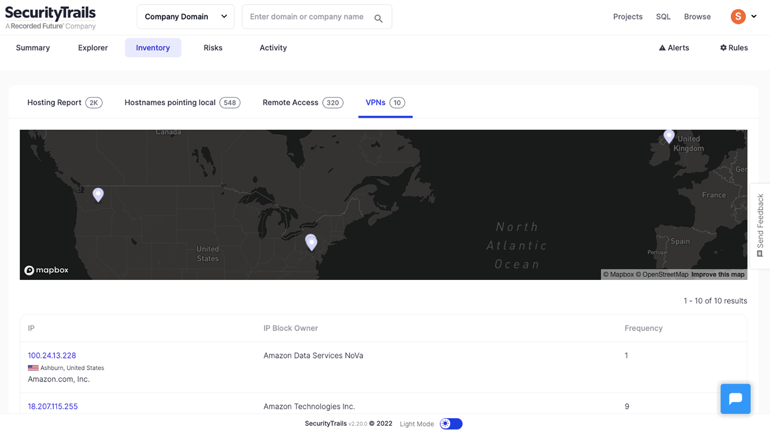The width and height of the screenshot is (770, 430).
Task: Click the orange S user avatar
Action: coord(738,17)
